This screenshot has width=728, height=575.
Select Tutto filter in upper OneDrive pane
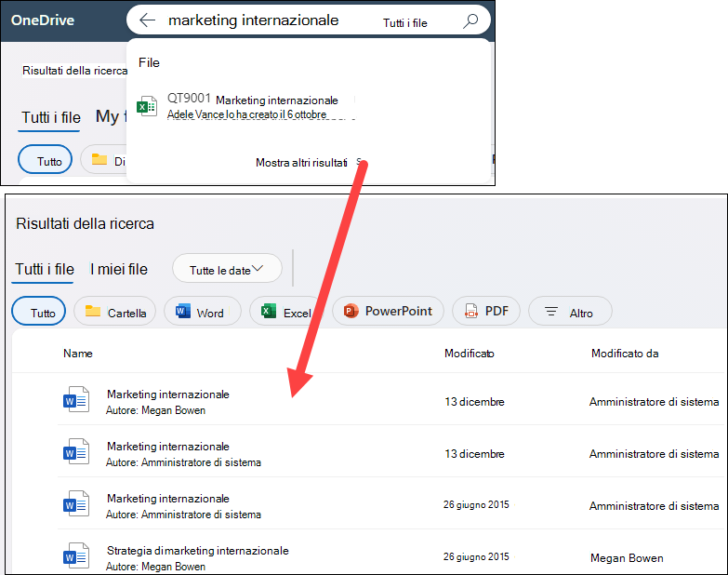(45, 160)
